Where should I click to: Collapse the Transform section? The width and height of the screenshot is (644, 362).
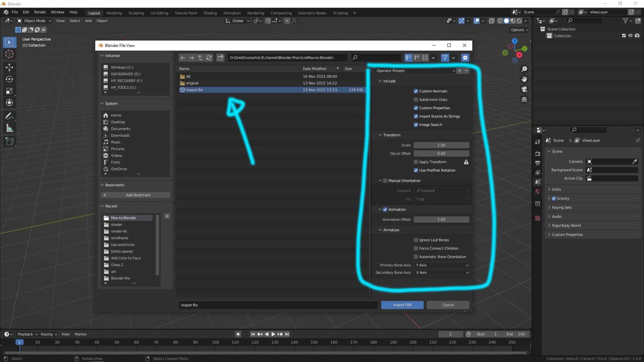tap(380, 135)
